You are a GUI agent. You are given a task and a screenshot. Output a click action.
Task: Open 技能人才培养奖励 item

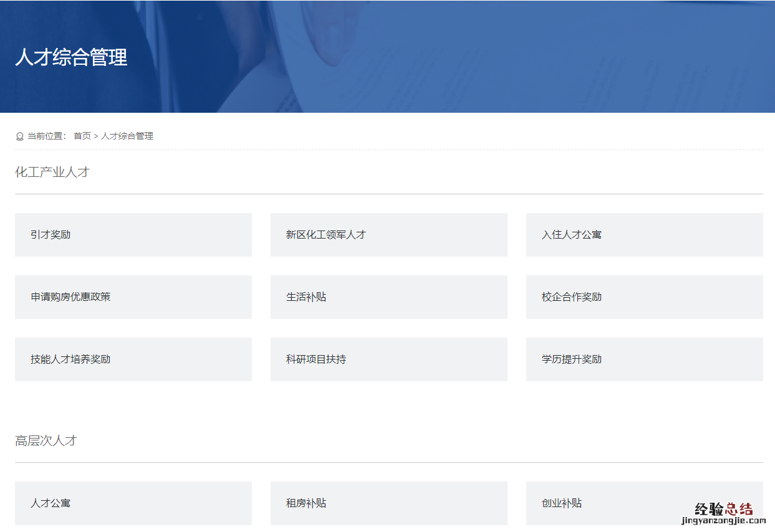coord(133,359)
